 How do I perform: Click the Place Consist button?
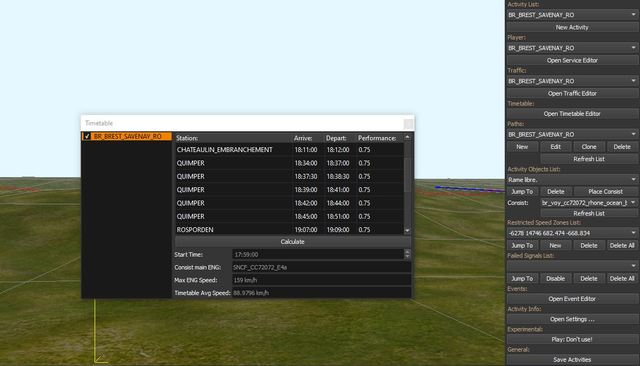(x=605, y=191)
